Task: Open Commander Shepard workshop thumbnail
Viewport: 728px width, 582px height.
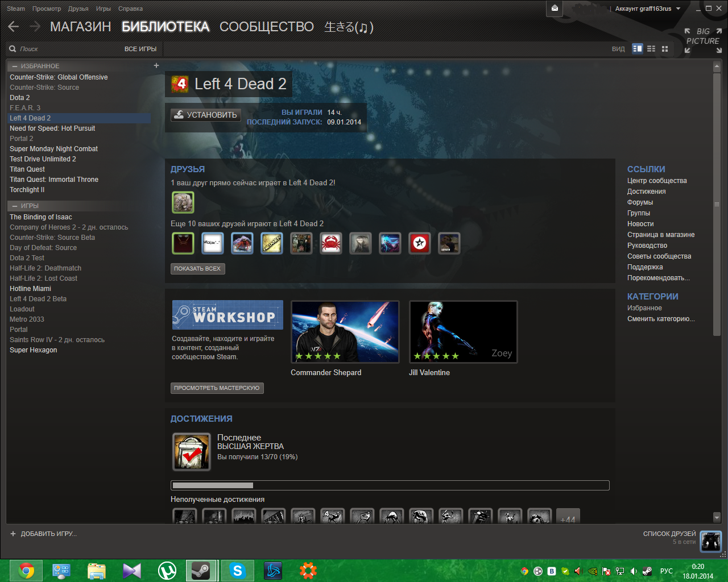Action: click(x=345, y=332)
